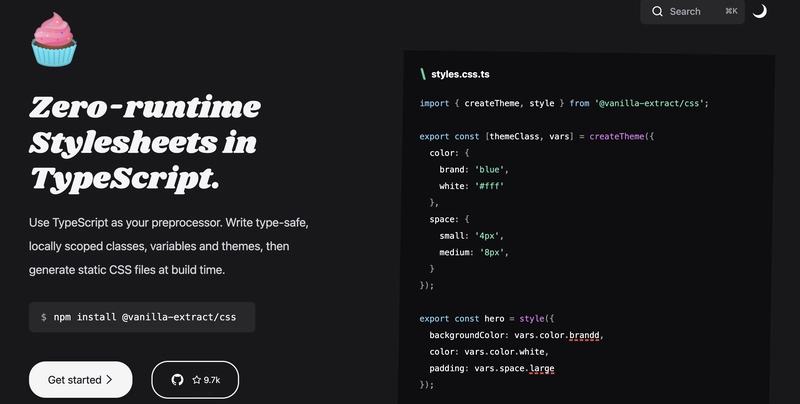This screenshot has width=800, height=404.
Task: Click the ⌘K shortcut hint in search
Action: [731, 11]
